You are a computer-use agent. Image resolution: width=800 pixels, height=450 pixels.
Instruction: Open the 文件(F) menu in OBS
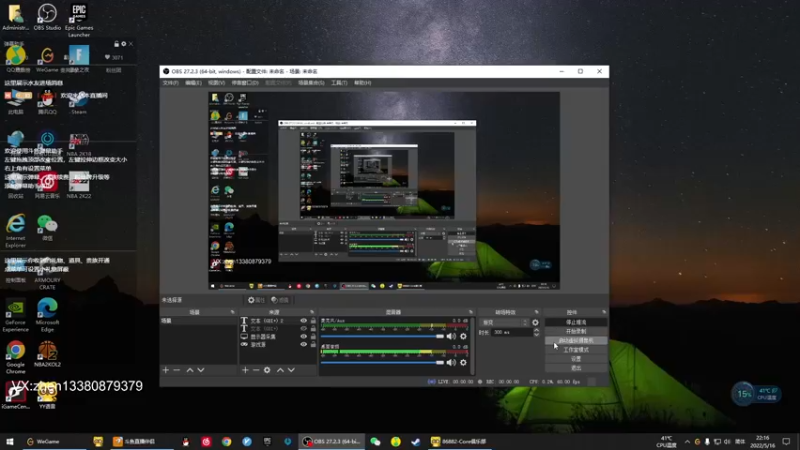click(170, 83)
